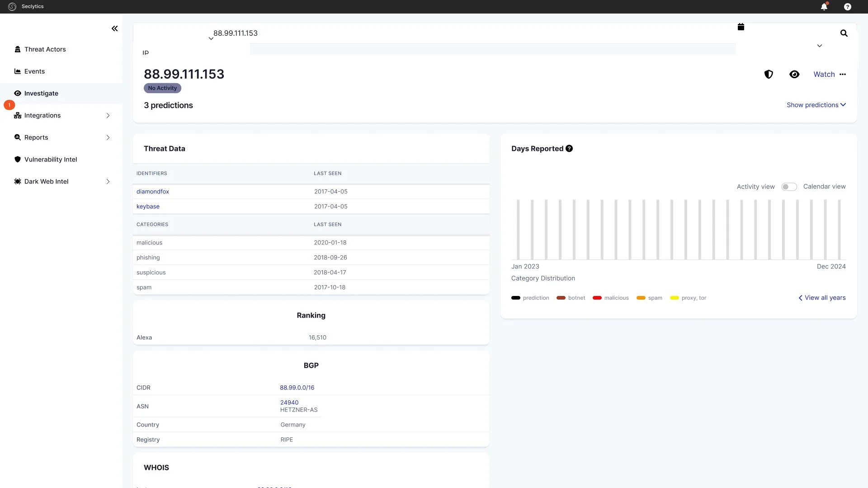Toggle the malicious legend category
868x488 pixels.
(610, 298)
